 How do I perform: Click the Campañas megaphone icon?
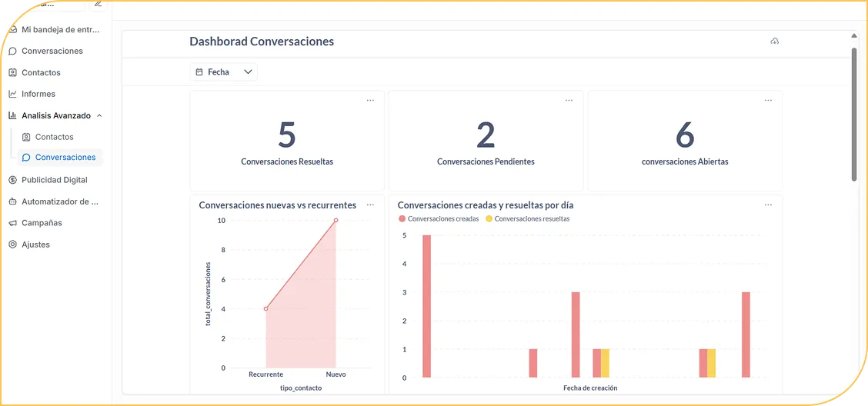coord(12,223)
